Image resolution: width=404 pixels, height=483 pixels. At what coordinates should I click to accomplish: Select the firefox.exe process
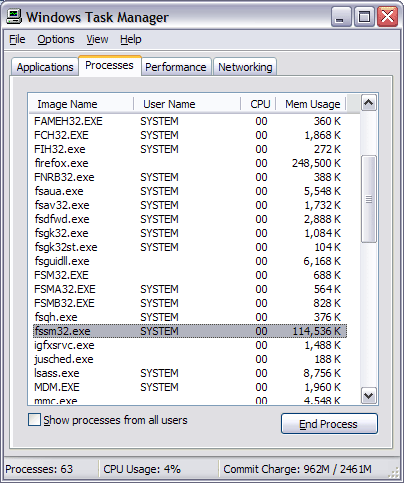tap(190, 163)
